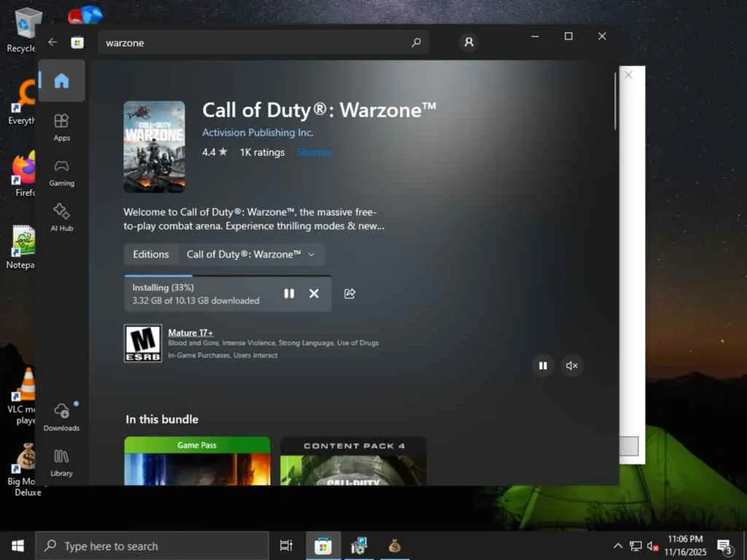This screenshot has width=747, height=560.
Task: Cancel the Warzone installation
Action: pos(314,294)
